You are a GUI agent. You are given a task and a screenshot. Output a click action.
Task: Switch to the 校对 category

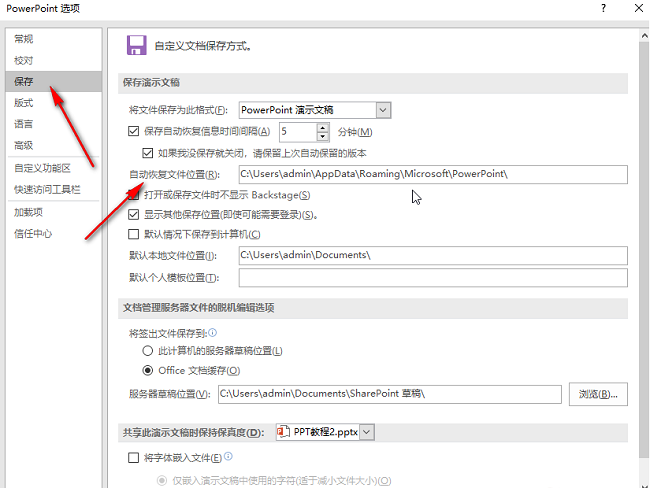point(54,61)
